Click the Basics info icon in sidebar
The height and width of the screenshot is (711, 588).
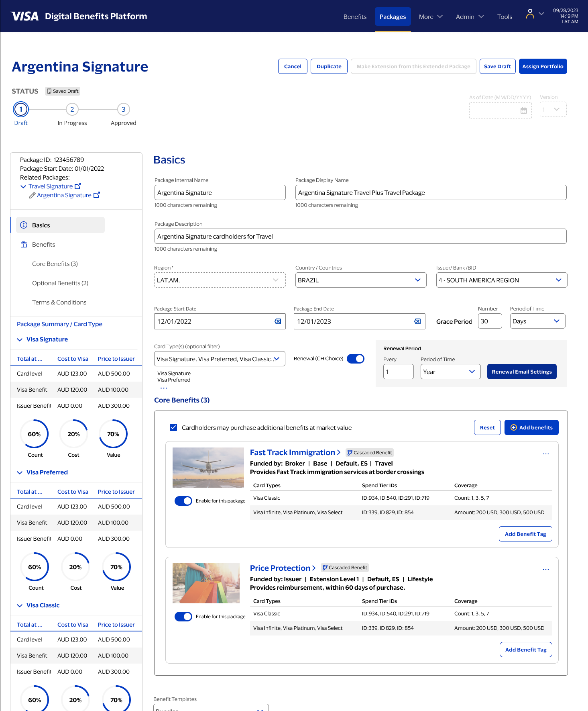24,225
